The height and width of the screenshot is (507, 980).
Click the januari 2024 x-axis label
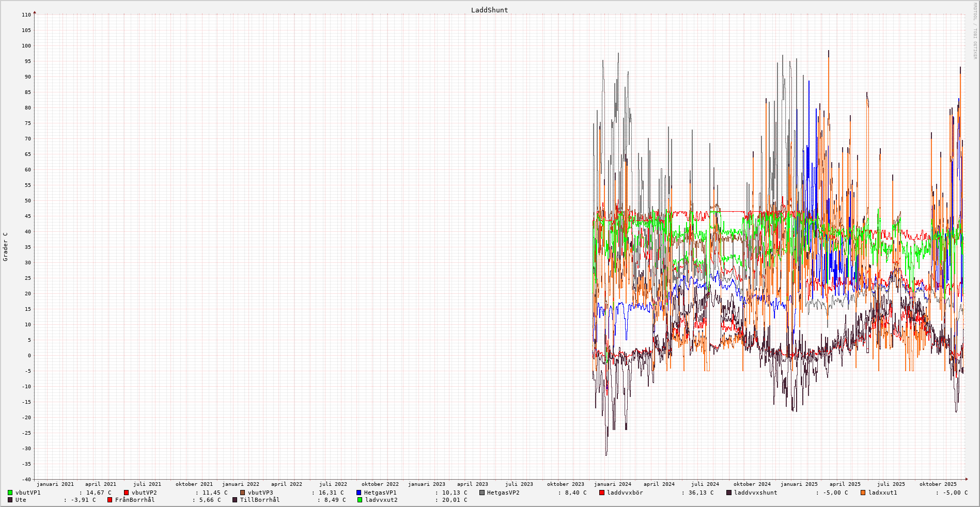[612, 484]
